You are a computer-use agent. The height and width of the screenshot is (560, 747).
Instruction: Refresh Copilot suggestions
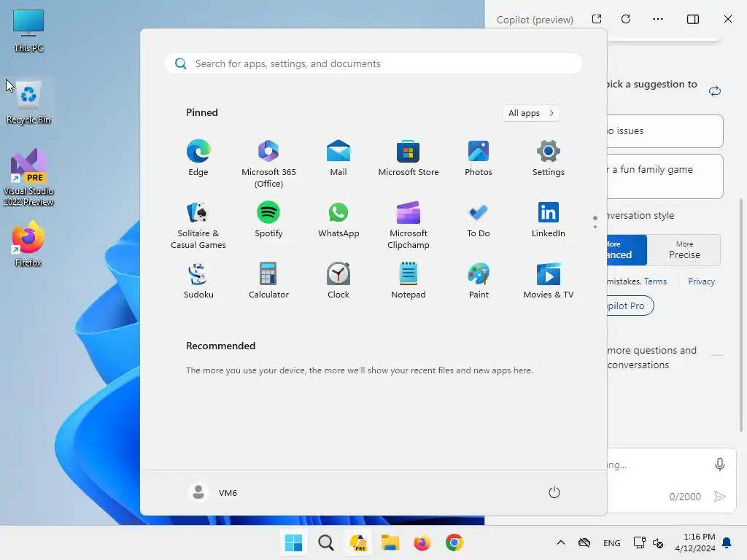(x=715, y=91)
